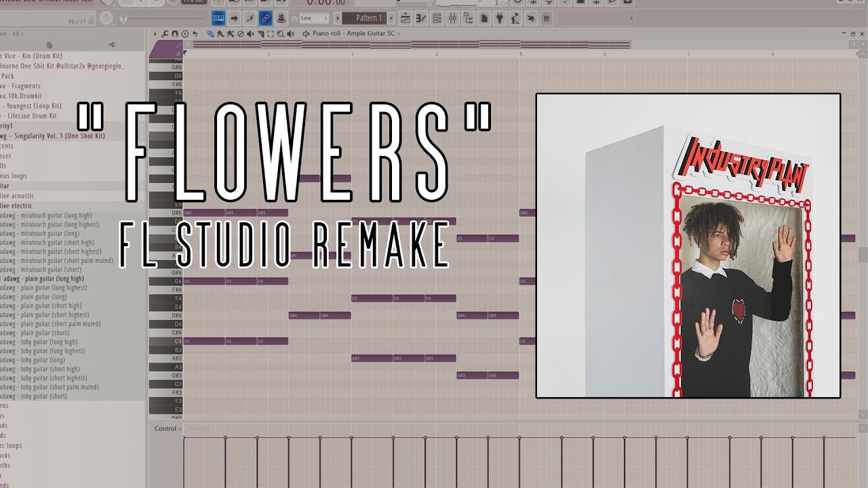Open the Channel rack icon

point(437,18)
